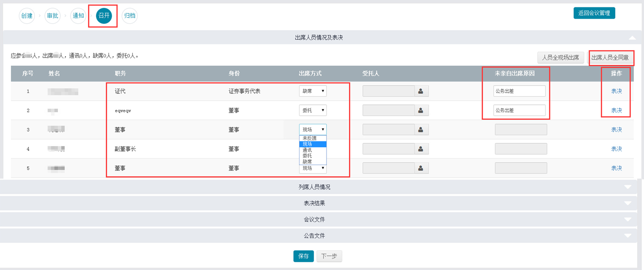Screen dimensions: 644x270
Task: Choose 缺席 in the dropdown list
Action: 313,162
